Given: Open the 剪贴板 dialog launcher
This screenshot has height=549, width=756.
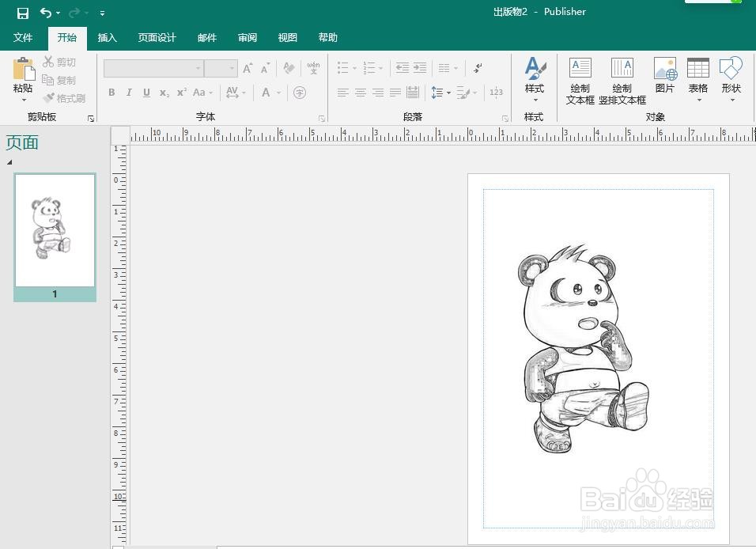Looking at the screenshot, I should tap(91, 118).
